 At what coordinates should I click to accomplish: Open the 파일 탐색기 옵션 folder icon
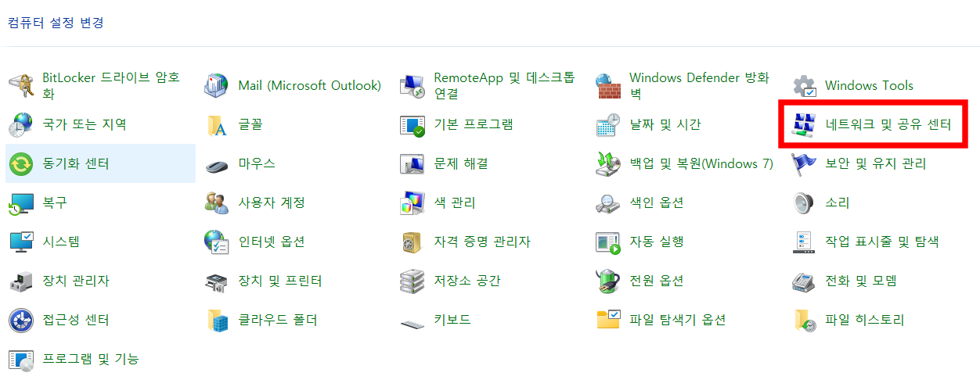[x=608, y=320]
